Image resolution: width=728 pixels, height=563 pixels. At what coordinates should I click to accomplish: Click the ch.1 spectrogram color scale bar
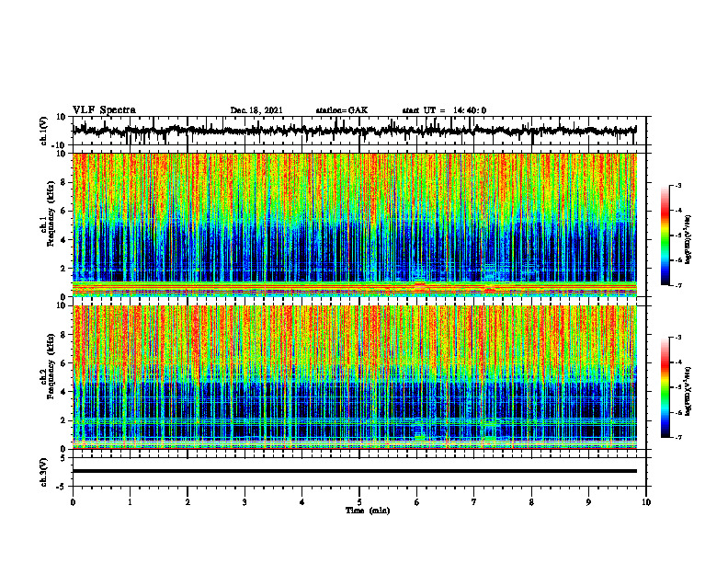[x=665, y=236]
